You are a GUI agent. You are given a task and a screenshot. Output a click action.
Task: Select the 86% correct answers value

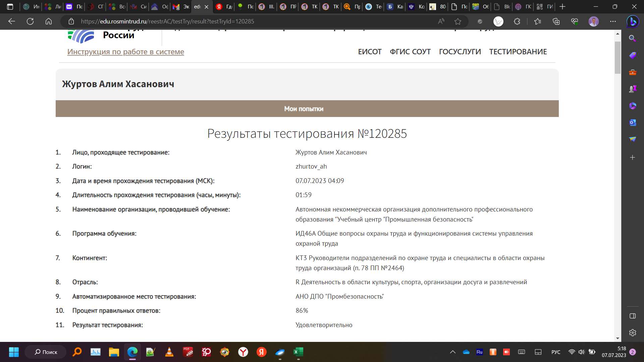click(302, 311)
